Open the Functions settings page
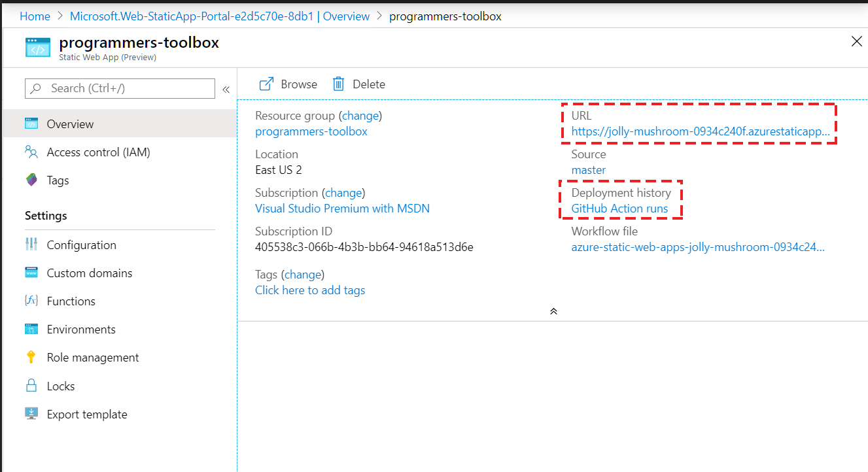 tap(118, 301)
